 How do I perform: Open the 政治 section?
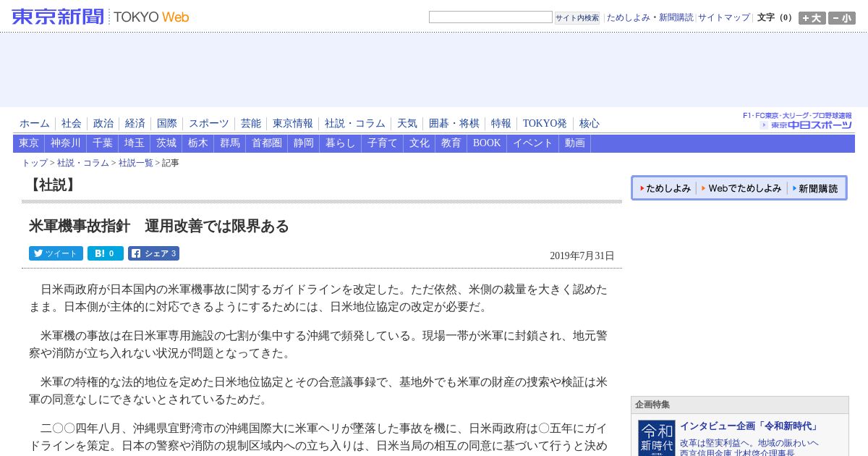point(103,124)
